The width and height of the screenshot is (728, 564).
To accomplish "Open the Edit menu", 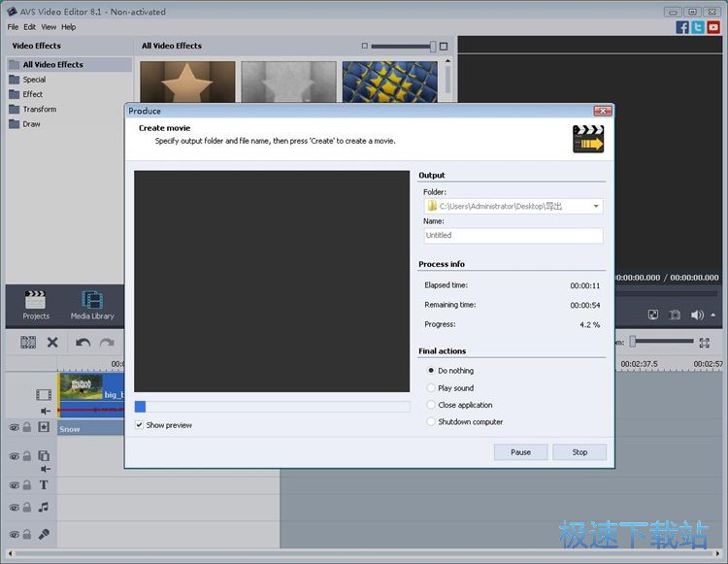I will pyautogui.click(x=30, y=27).
